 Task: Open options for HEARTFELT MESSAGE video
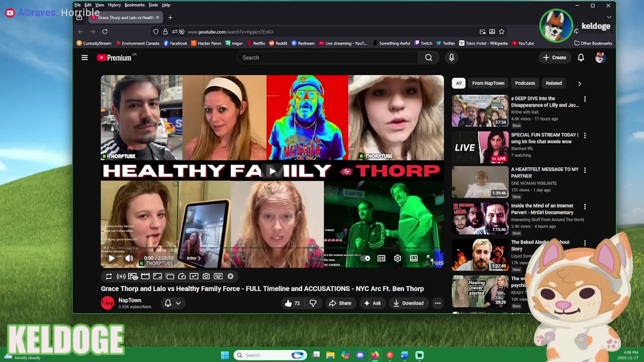[x=585, y=170]
